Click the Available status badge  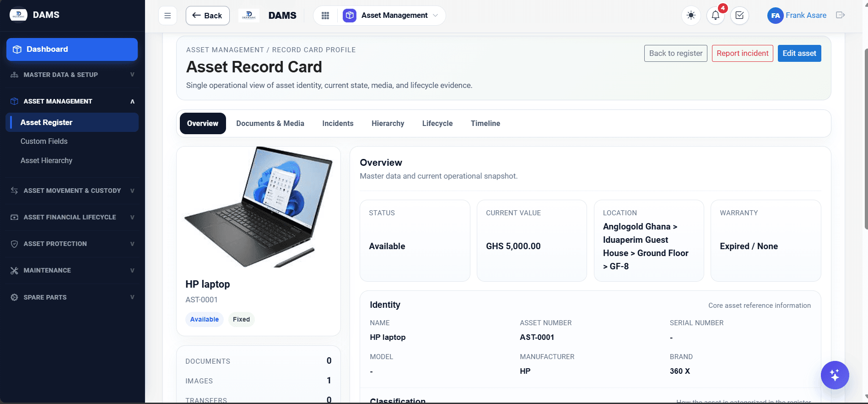204,319
